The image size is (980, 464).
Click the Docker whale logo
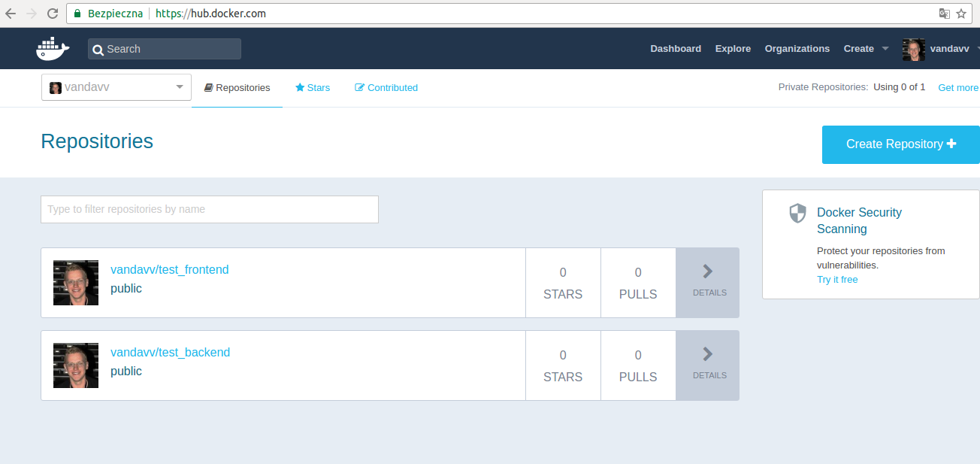pos(53,48)
